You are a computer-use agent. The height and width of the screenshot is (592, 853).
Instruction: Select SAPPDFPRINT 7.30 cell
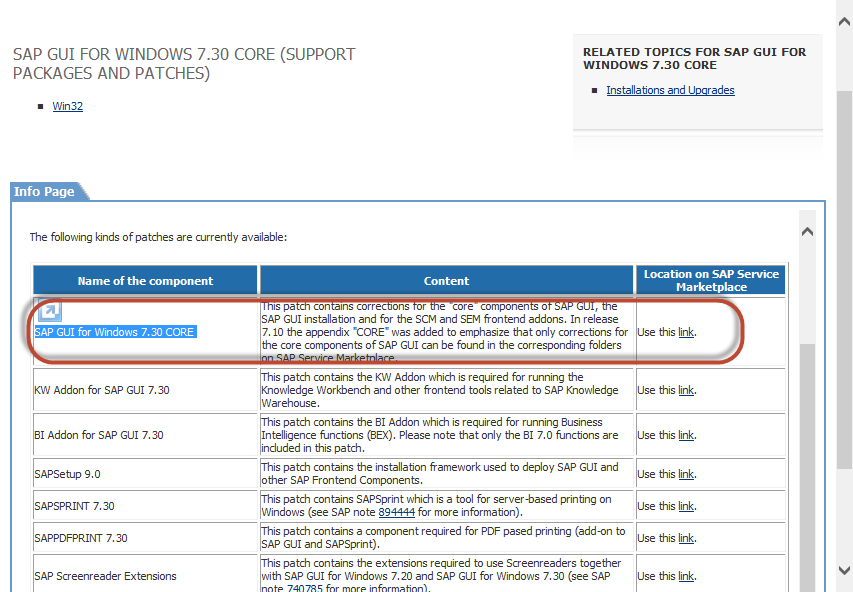click(145, 538)
